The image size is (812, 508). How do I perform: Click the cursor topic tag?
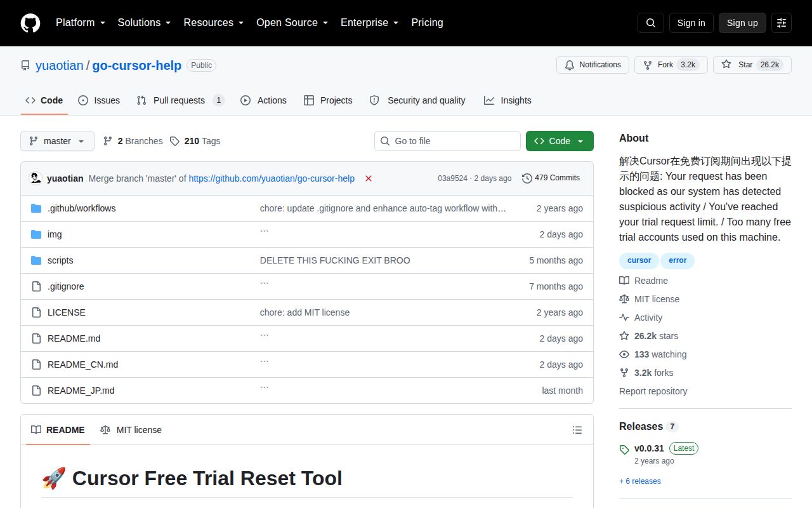[x=639, y=260]
